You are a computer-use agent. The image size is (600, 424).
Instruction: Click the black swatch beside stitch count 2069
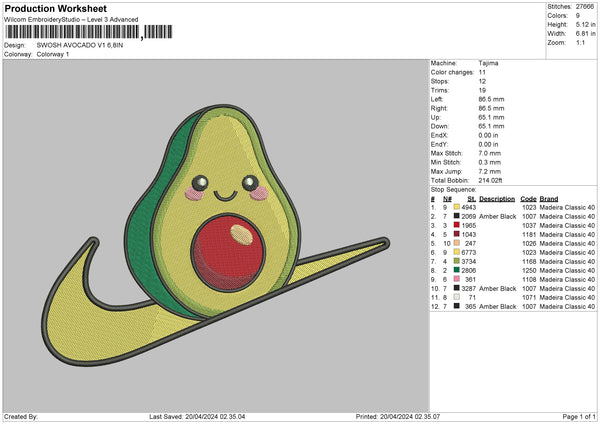(x=457, y=216)
